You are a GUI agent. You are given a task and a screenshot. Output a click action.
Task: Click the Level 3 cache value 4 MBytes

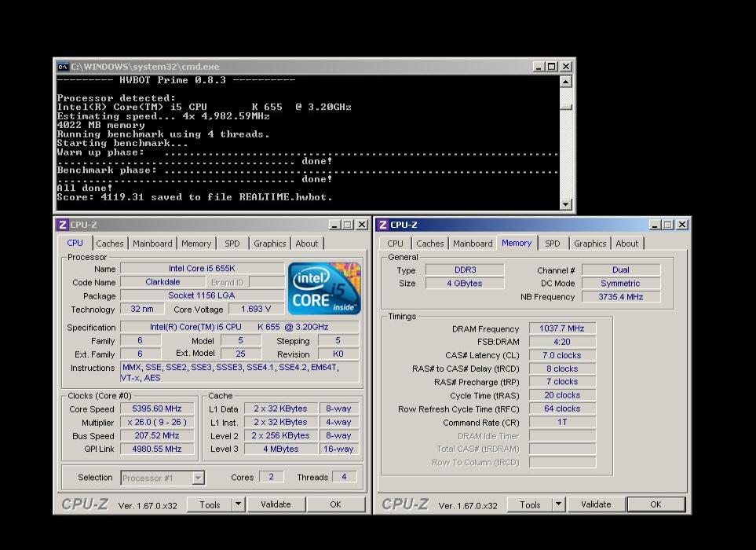pos(280,449)
